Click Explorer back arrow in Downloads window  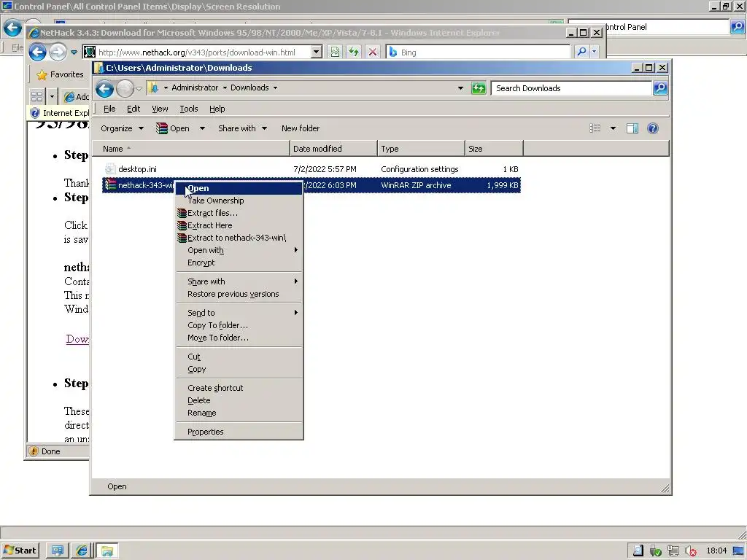[104, 88]
